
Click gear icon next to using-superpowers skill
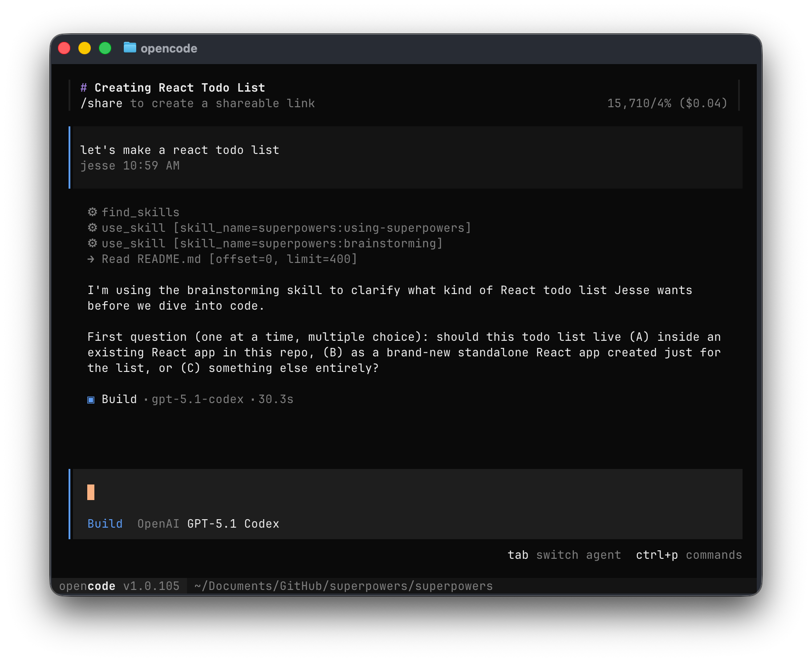[x=92, y=228]
